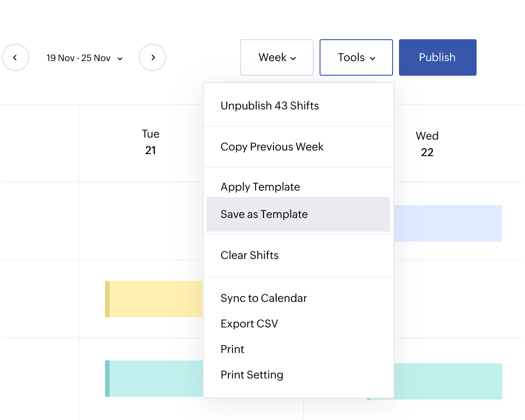This screenshot has height=420, width=525.
Task: Navigate to the previous week using the left arrow
Action: tap(16, 57)
